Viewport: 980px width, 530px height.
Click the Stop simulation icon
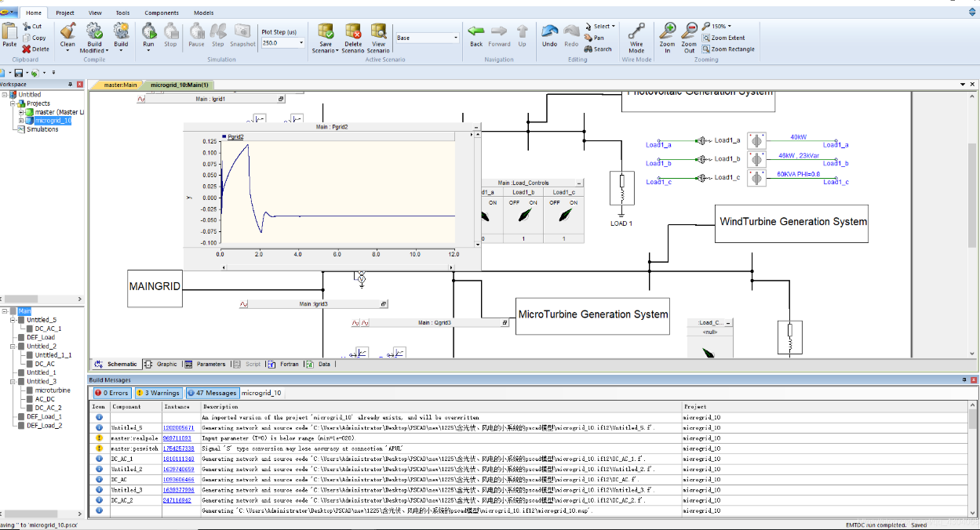click(x=170, y=31)
